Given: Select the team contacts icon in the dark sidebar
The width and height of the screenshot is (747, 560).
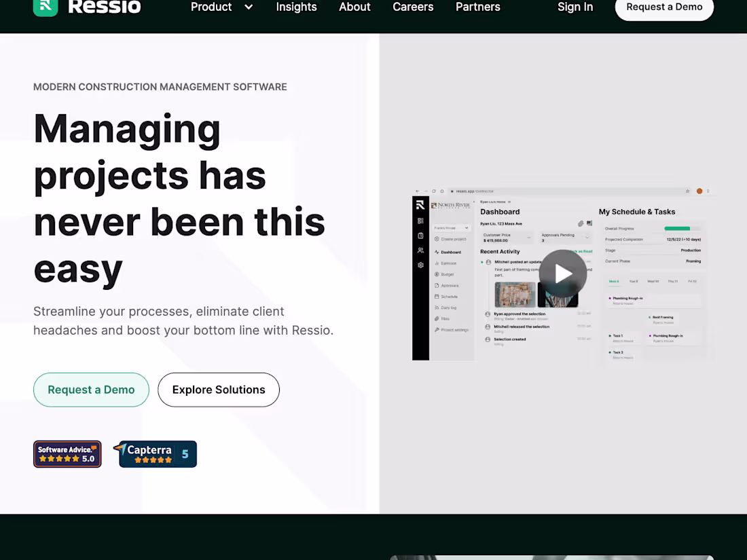Looking at the screenshot, I should pyautogui.click(x=420, y=251).
